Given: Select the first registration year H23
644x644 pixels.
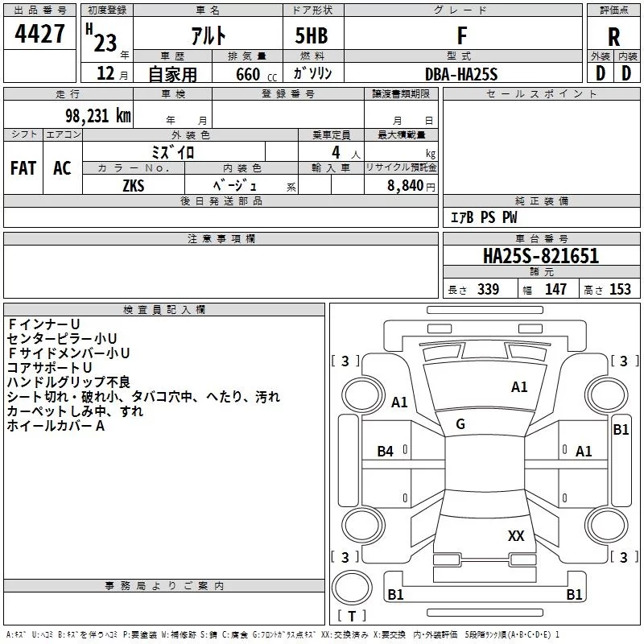Looking at the screenshot, I should [102, 39].
